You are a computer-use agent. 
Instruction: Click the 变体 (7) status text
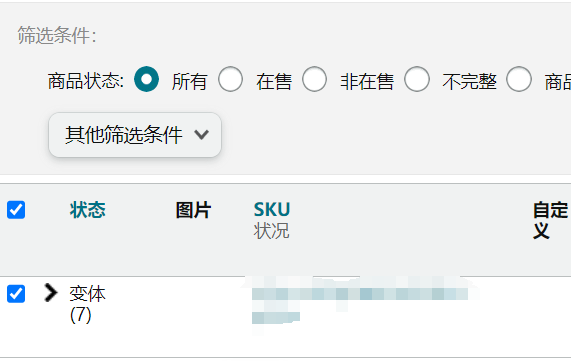[x=87, y=304]
